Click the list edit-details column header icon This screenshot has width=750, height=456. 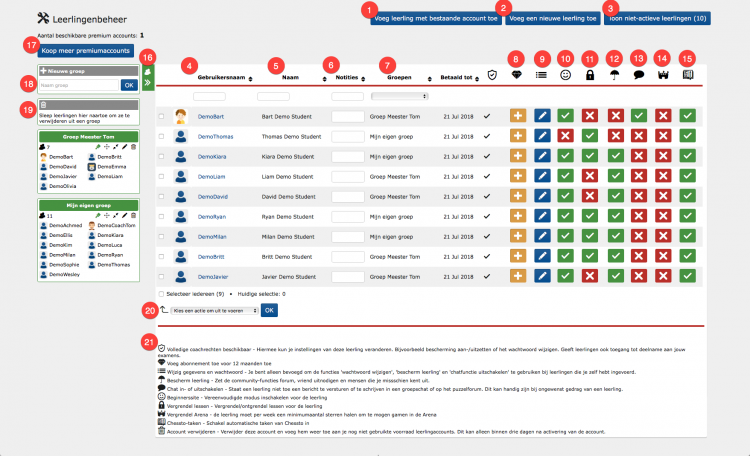[541, 75]
